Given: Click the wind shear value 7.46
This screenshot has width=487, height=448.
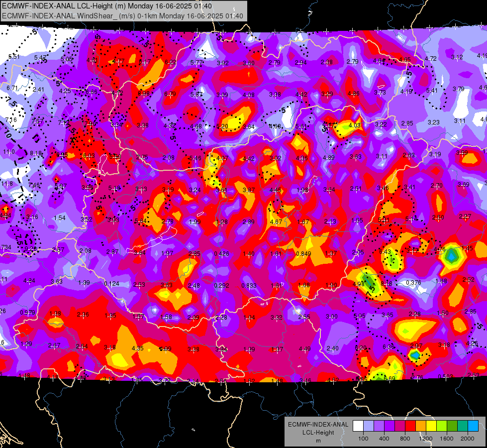Looking at the screenshot, I should click(x=34, y=185).
